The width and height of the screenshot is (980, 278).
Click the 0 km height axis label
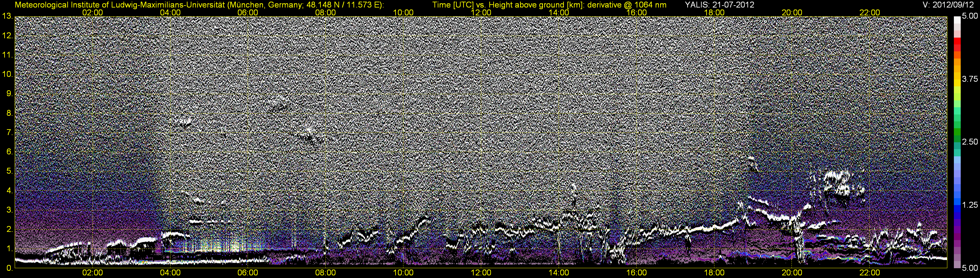(9, 268)
